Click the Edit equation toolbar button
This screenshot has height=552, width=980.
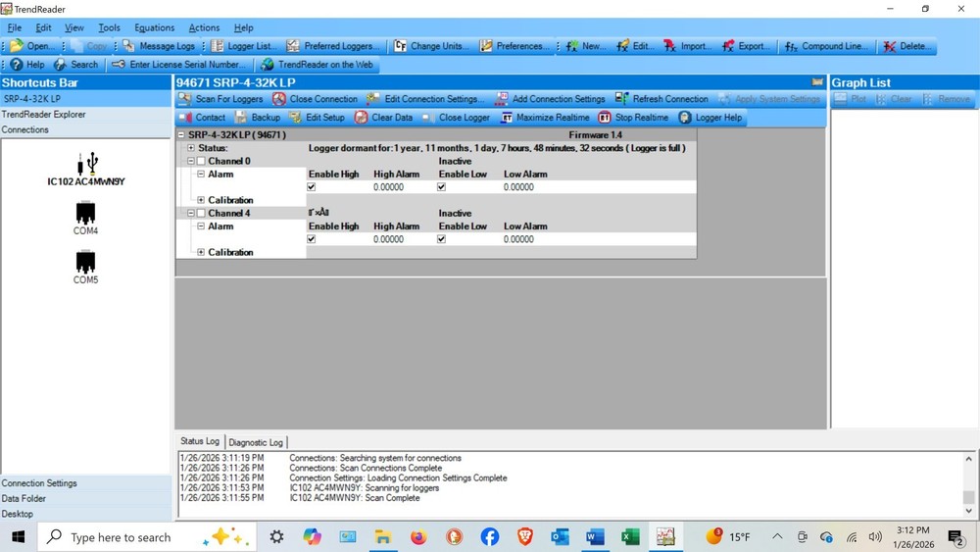pos(636,46)
